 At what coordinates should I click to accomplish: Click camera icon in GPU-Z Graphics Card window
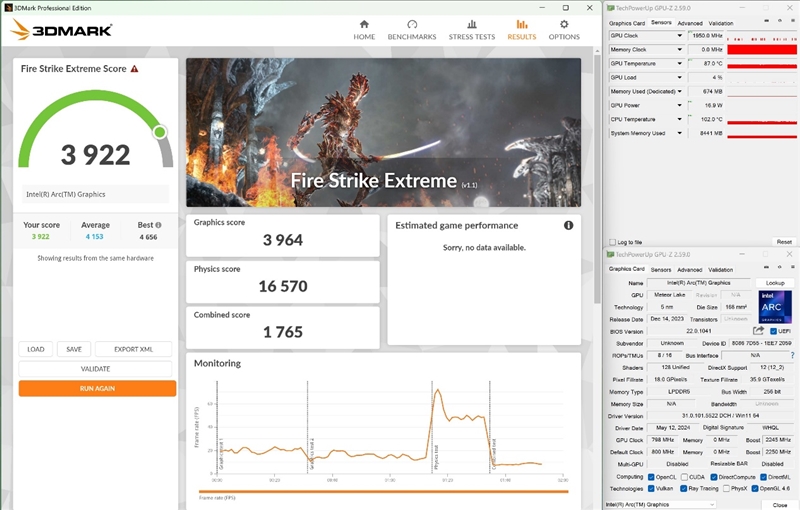766,267
